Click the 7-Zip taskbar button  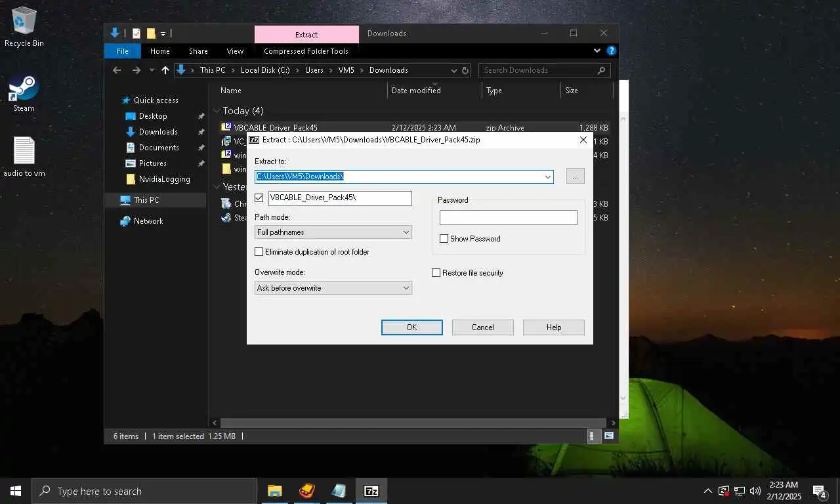(371, 491)
